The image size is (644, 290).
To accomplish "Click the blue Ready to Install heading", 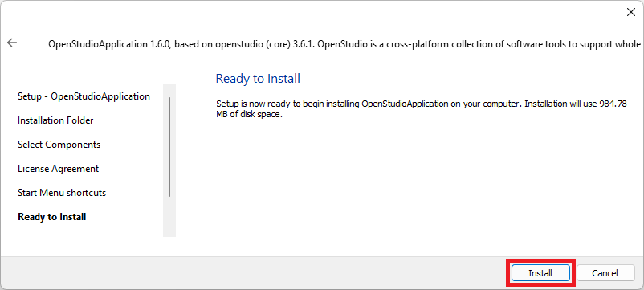I will click(258, 79).
